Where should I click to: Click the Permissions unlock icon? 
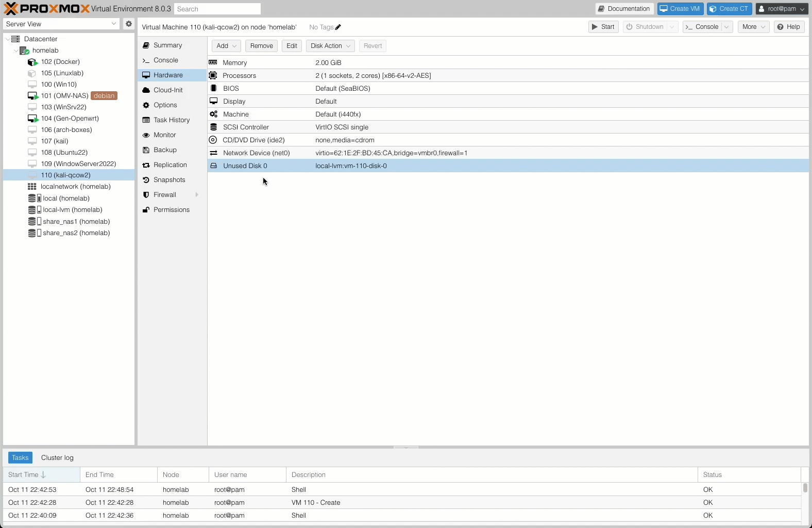point(146,210)
